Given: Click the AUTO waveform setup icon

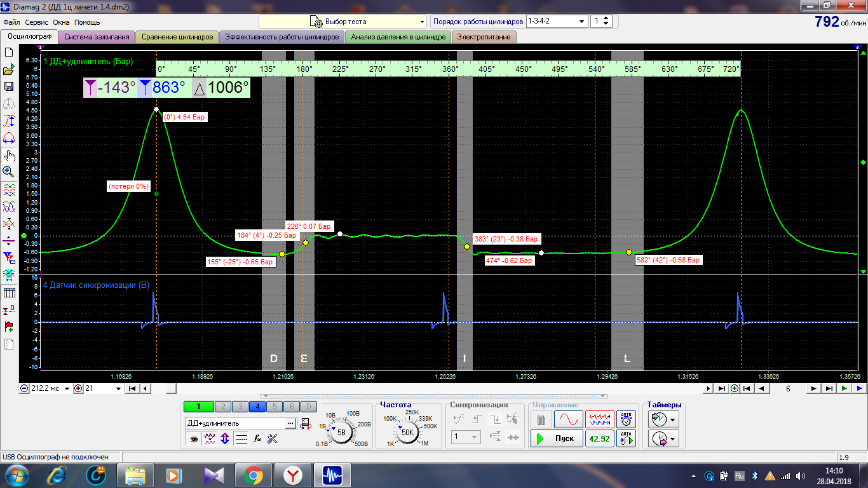Looking at the screenshot, I should pos(627,438).
